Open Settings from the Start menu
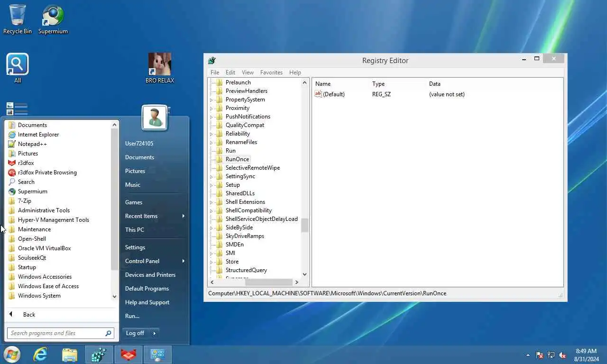Image resolution: width=607 pixels, height=364 pixels. click(x=135, y=247)
